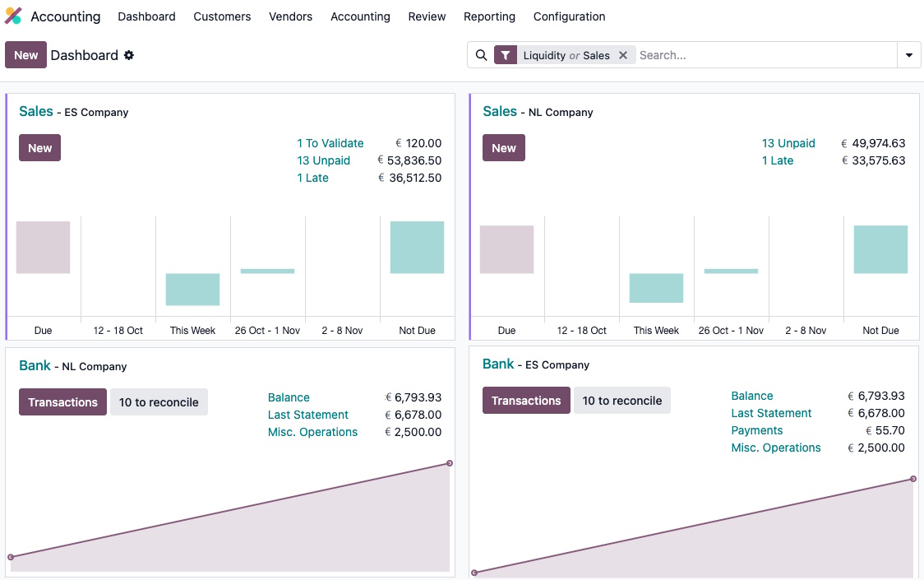Expand the search options dropdown arrow
The width and height of the screenshot is (924, 580).
[x=908, y=55]
